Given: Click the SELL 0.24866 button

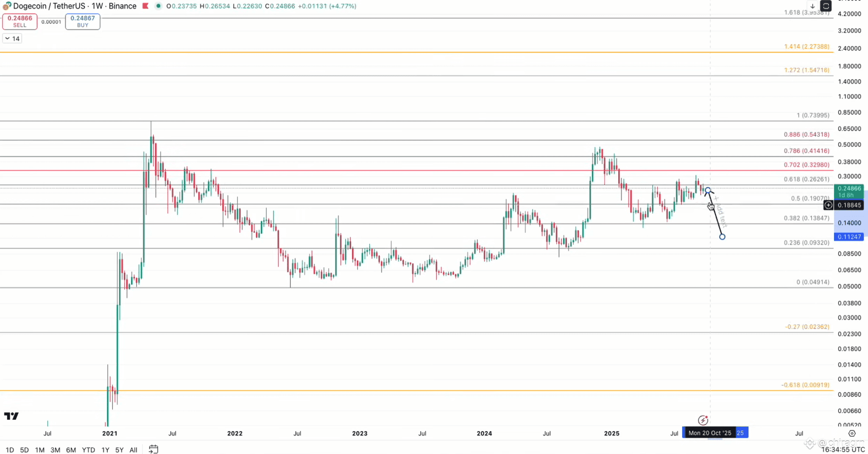Looking at the screenshot, I should click(x=20, y=22).
